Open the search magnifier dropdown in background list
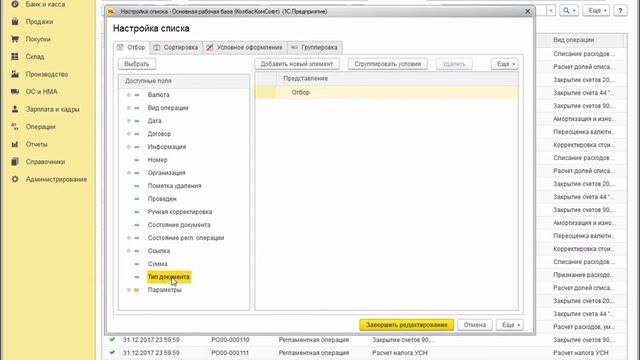 pos(569,11)
